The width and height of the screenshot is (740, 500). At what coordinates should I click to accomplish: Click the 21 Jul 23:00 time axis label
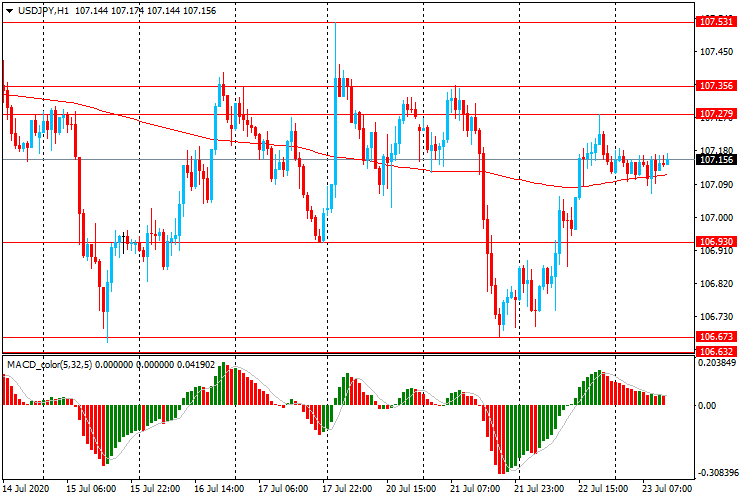tap(539, 488)
